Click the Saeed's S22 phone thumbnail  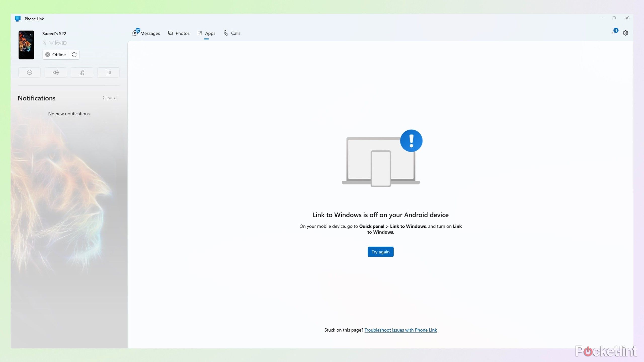tap(26, 45)
